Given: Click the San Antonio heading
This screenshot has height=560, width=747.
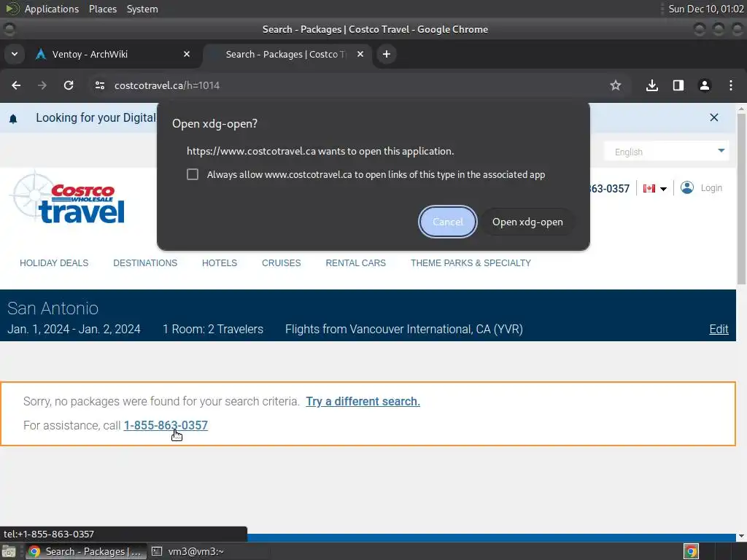Looking at the screenshot, I should 53,308.
